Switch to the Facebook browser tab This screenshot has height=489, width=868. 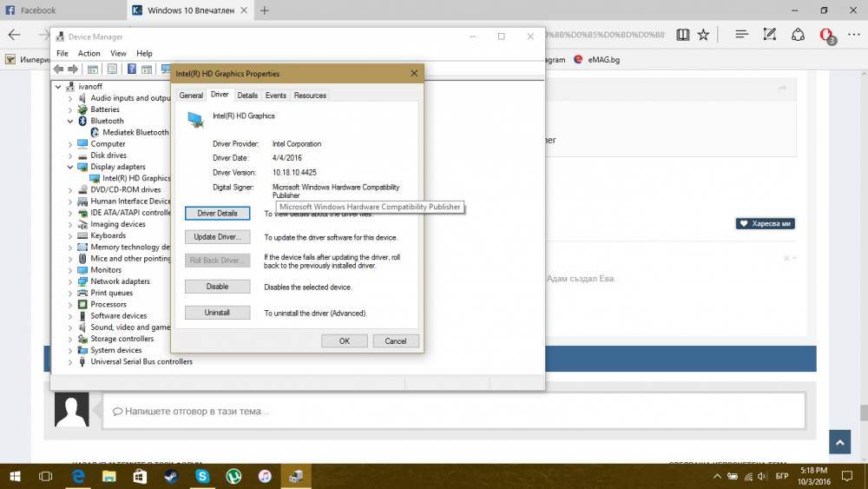tap(62, 10)
